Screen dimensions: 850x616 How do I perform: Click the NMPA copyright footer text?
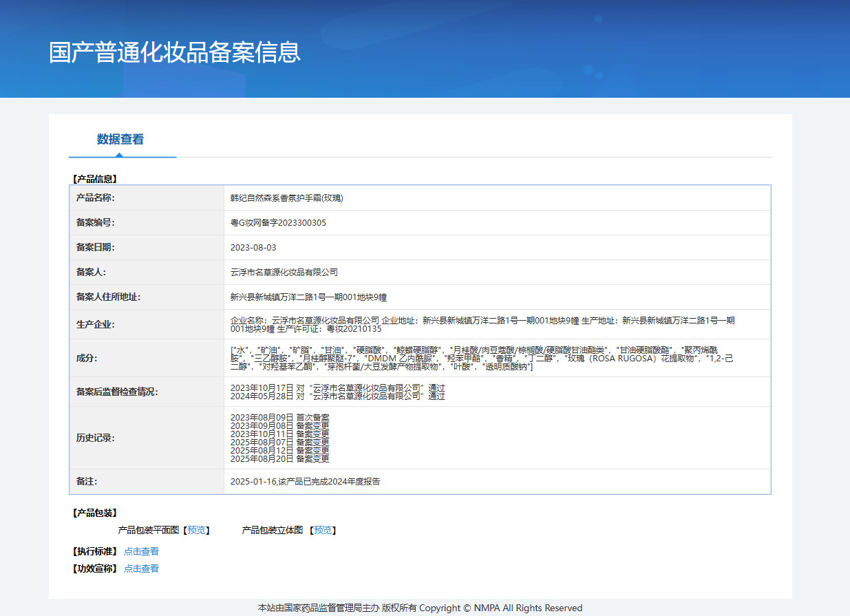coord(420,608)
